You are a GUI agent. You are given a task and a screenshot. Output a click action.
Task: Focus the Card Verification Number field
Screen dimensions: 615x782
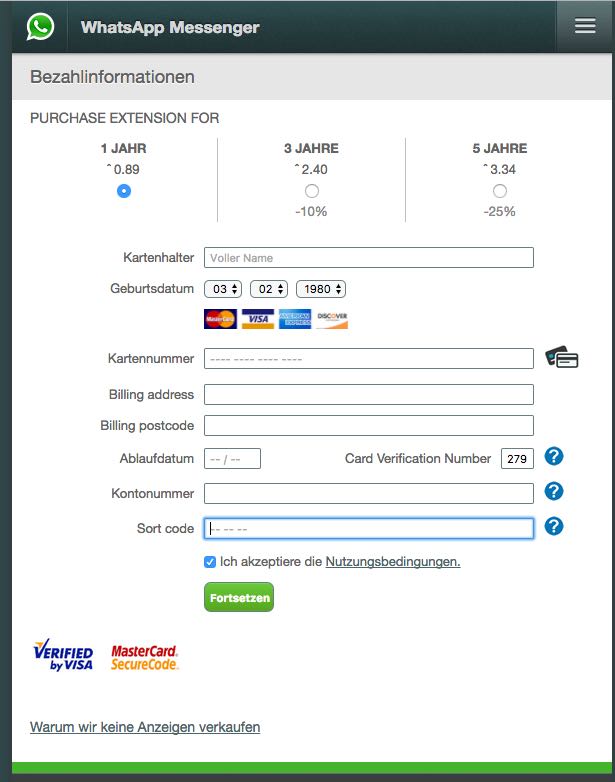click(x=517, y=458)
